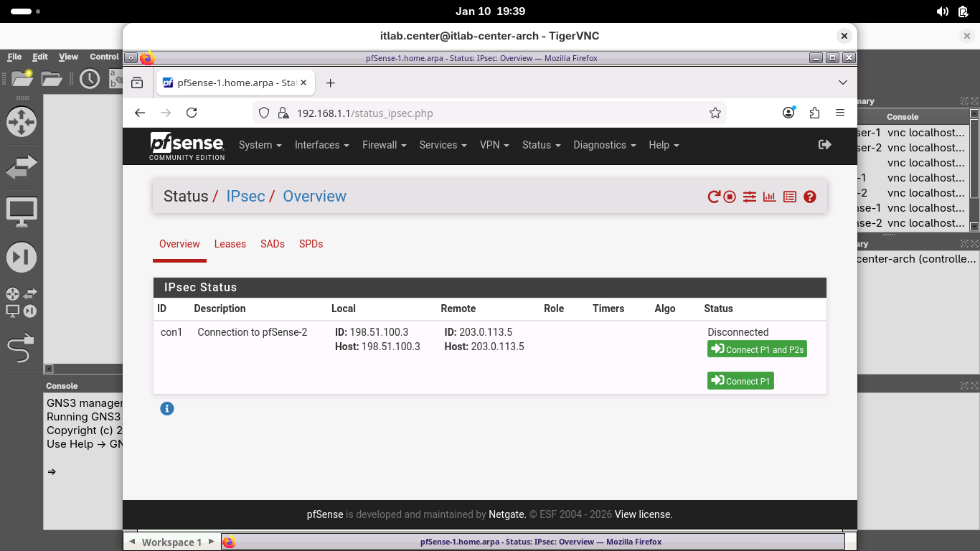Restart the IPsec service via the circular arrow icon

[713, 197]
